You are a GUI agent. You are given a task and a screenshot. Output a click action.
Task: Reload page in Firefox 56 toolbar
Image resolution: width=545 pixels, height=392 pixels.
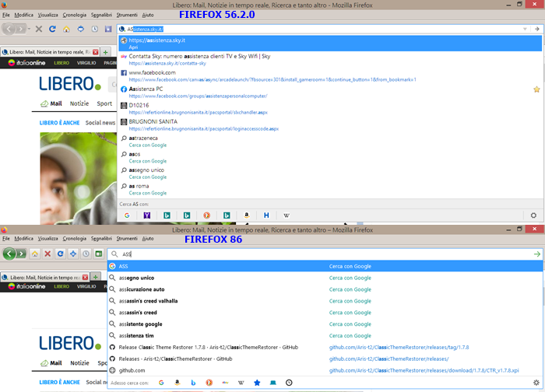coord(52,29)
